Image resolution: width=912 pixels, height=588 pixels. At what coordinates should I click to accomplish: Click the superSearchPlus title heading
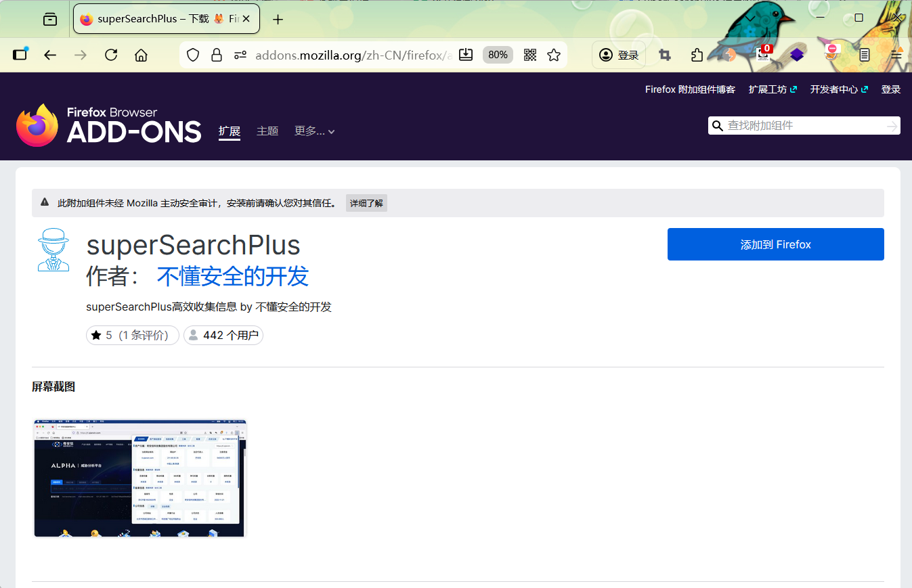pos(194,245)
